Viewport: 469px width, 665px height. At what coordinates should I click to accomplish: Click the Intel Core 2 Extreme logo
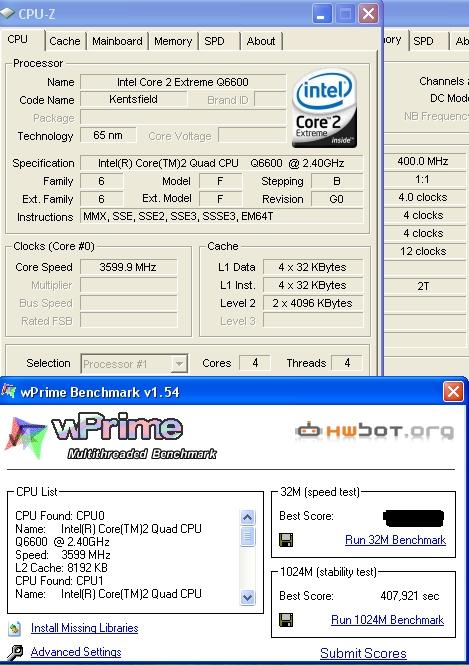coord(324,108)
